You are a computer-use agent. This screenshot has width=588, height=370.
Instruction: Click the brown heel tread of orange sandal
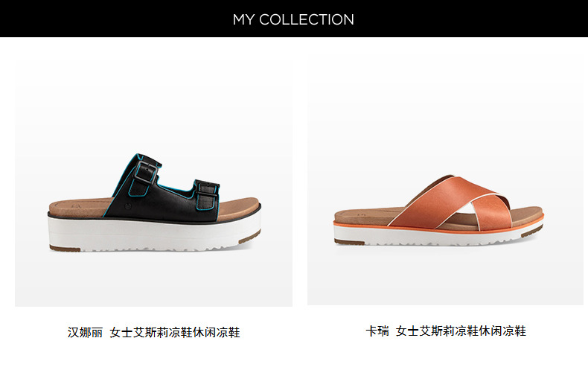pyautogui.click(x=349, y=242)
